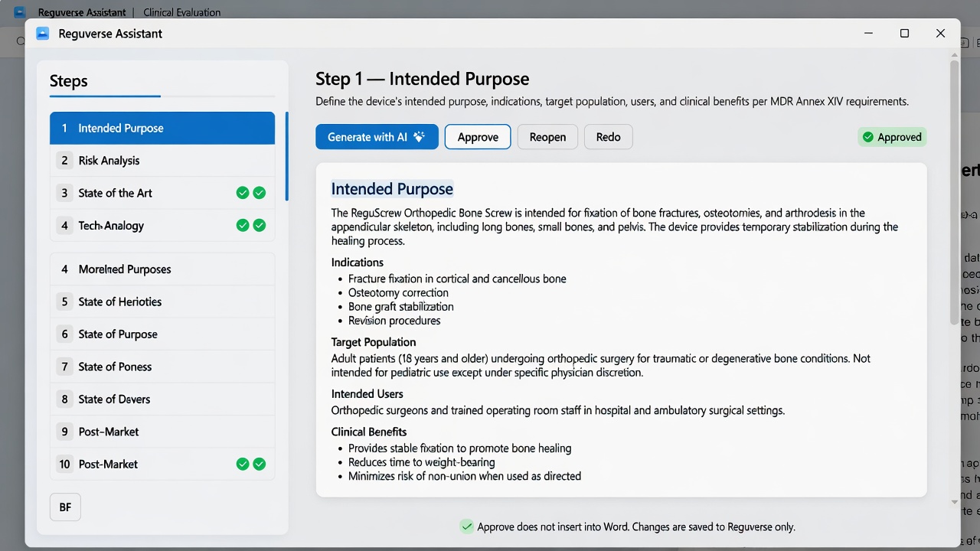
Task: Click the 'Osteotomy correction' bullet
Action: coord(398,293)
